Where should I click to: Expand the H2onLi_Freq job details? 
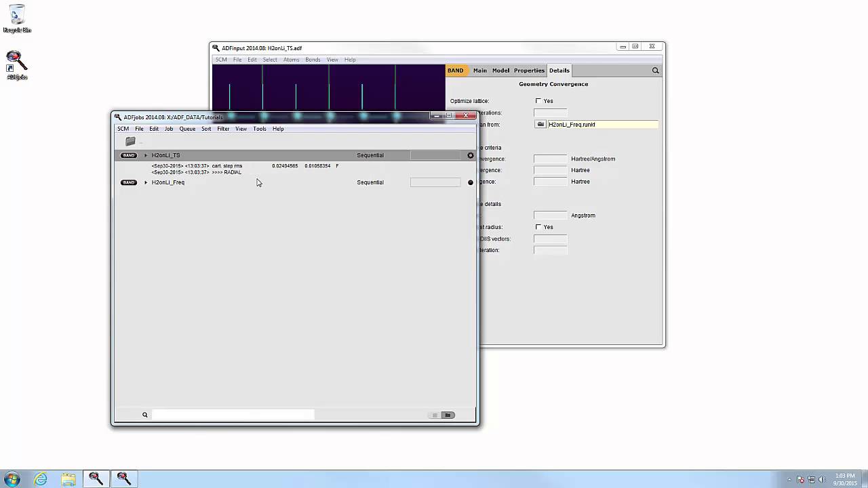(x=145, y=182)
